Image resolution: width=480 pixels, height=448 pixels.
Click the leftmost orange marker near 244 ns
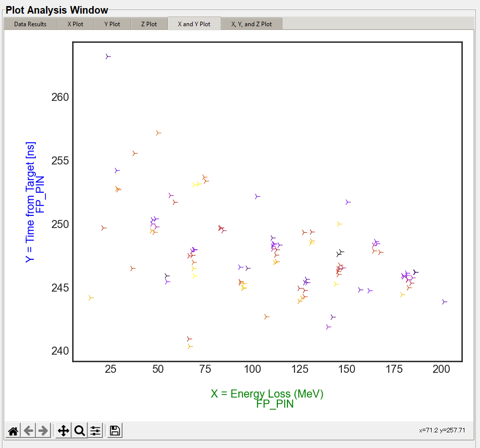click(90, 298)
